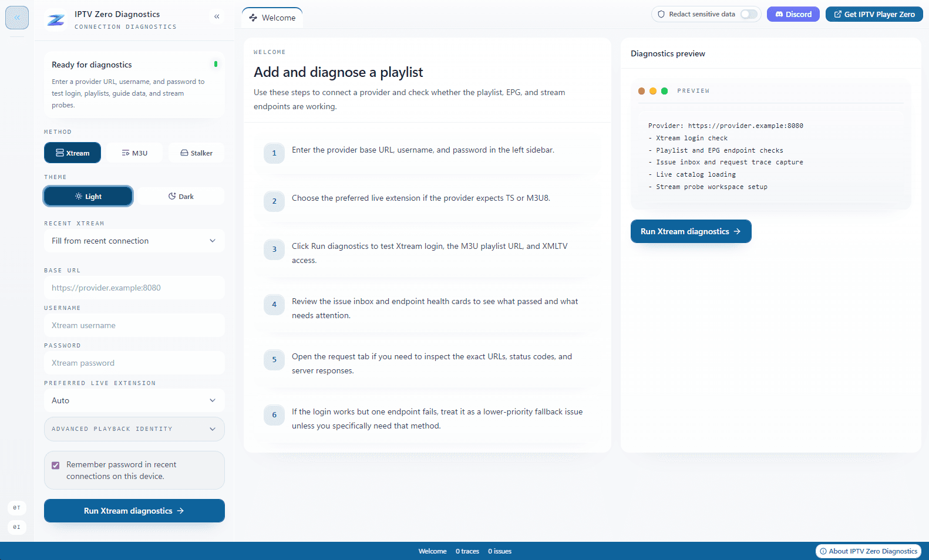The image size is (929, 560).
Task: Open About IPTV Zero Diagnostics
Action: 868,551
